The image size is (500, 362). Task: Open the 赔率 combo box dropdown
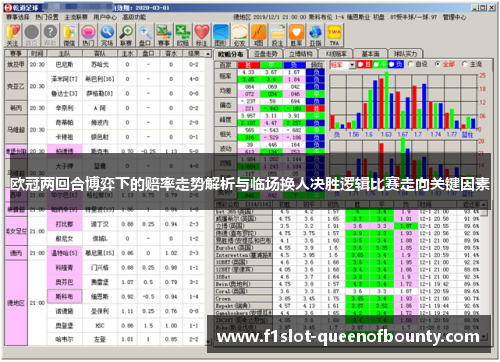tap(352, 65)
